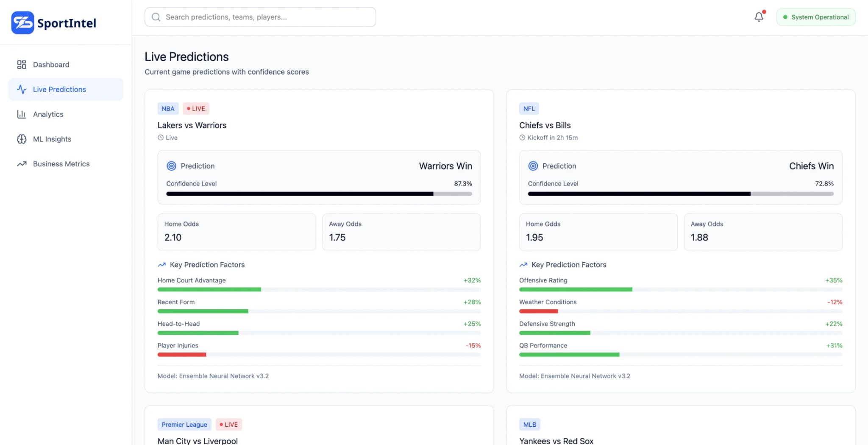Select the Dashboard grid icon
This screenshot has height=445, width=868.
click(x=22, y=64)
